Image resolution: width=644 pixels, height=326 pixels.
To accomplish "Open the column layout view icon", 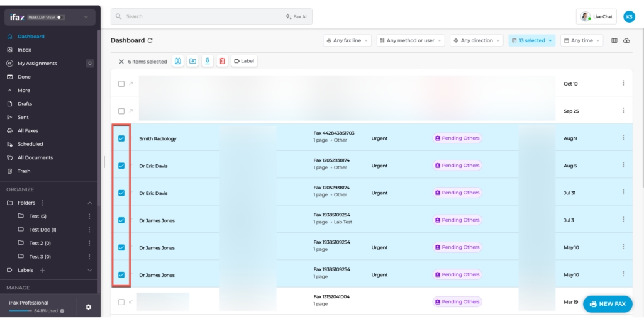I will coord(614,40).
